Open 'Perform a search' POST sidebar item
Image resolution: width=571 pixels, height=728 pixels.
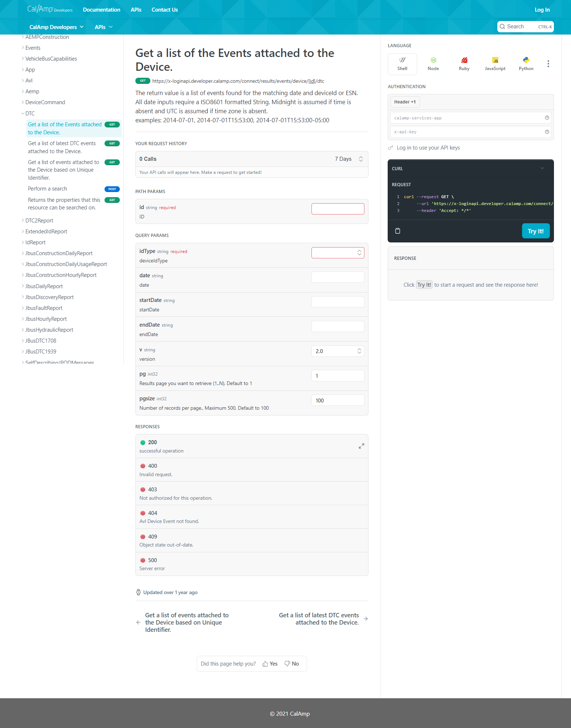74,189
